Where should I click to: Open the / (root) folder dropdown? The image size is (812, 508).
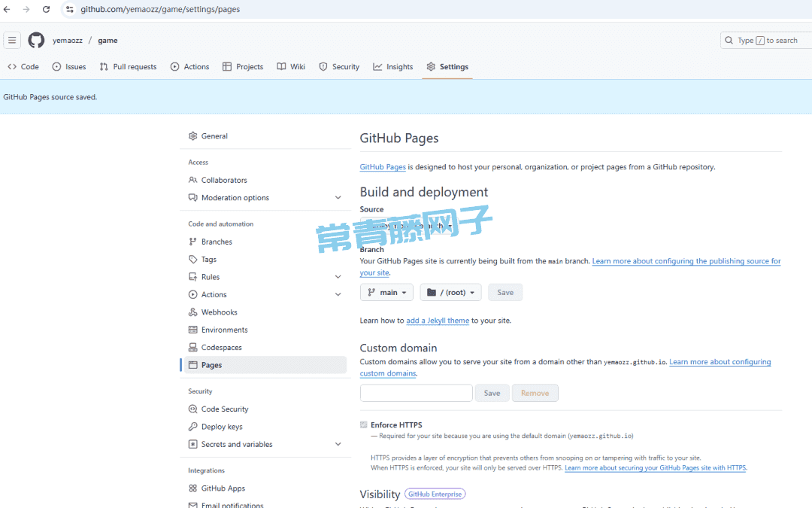450,292
